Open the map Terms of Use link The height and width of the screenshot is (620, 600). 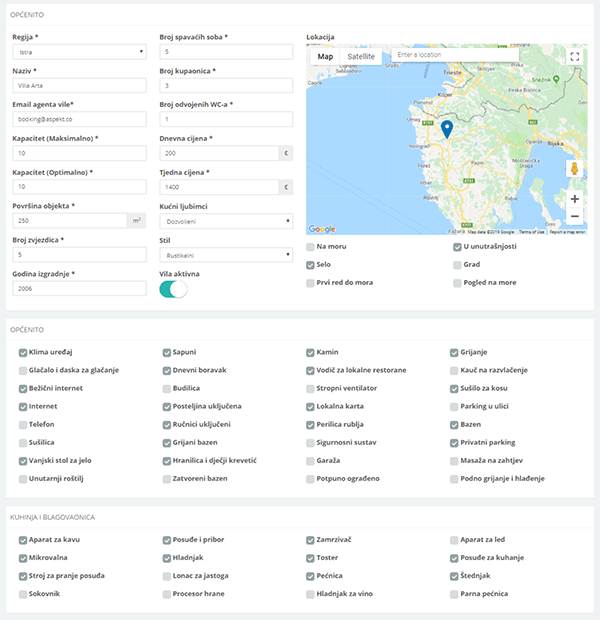pos(531,231)
